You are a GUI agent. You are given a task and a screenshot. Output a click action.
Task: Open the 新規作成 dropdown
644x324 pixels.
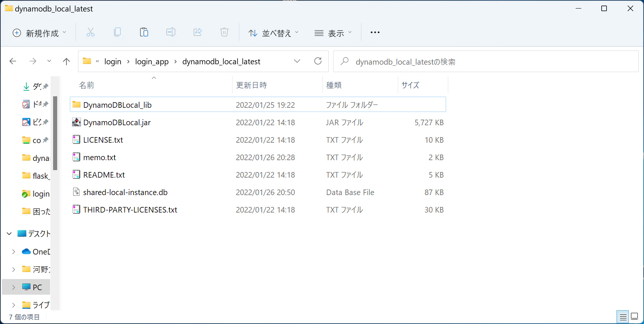pos(39,33)
